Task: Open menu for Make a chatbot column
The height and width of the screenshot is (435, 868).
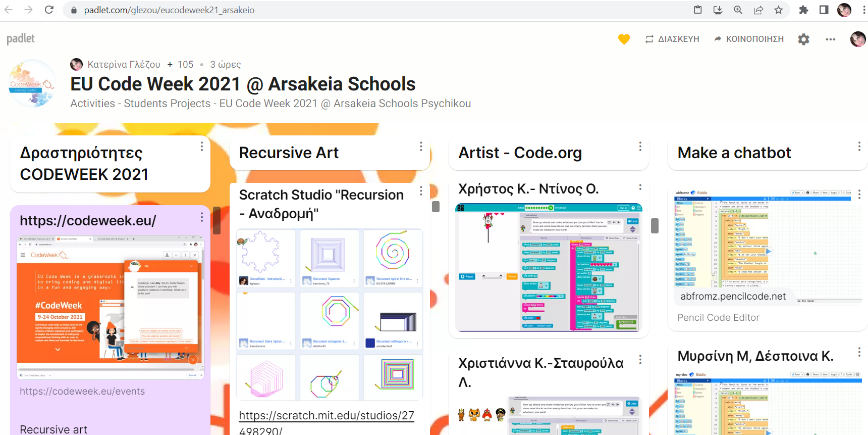Action: click(859, 146)
